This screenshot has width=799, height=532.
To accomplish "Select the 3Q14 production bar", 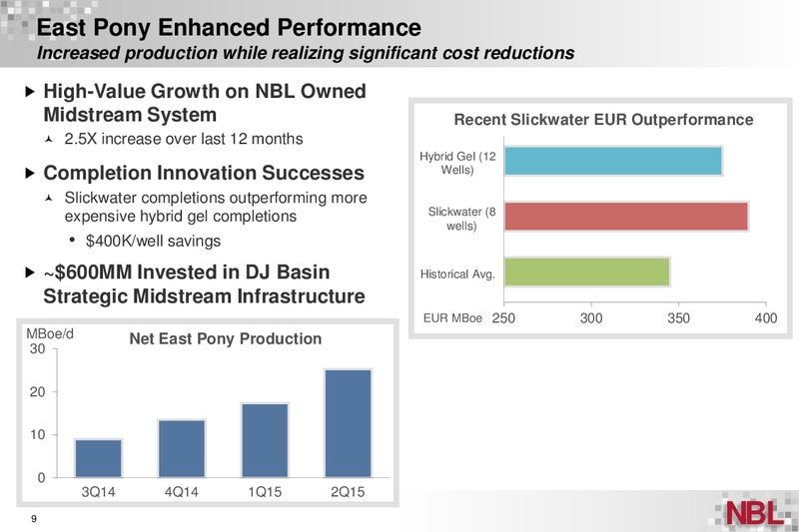I will [x=98, y=458].
